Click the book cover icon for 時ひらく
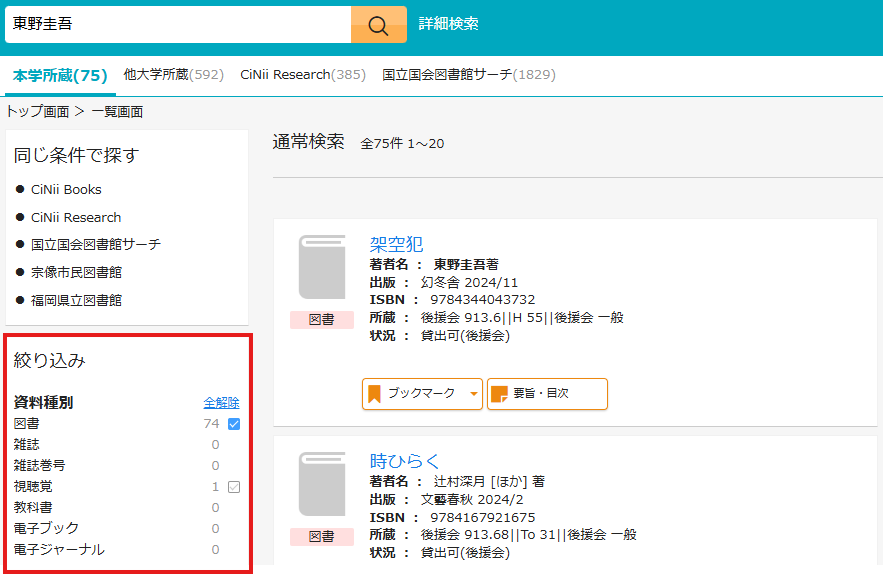883x574 pixels. (x=322, y=485)
